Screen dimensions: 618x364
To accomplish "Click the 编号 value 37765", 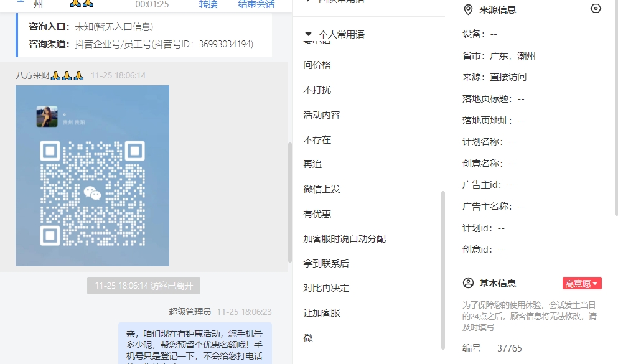I will pos(510,348).
